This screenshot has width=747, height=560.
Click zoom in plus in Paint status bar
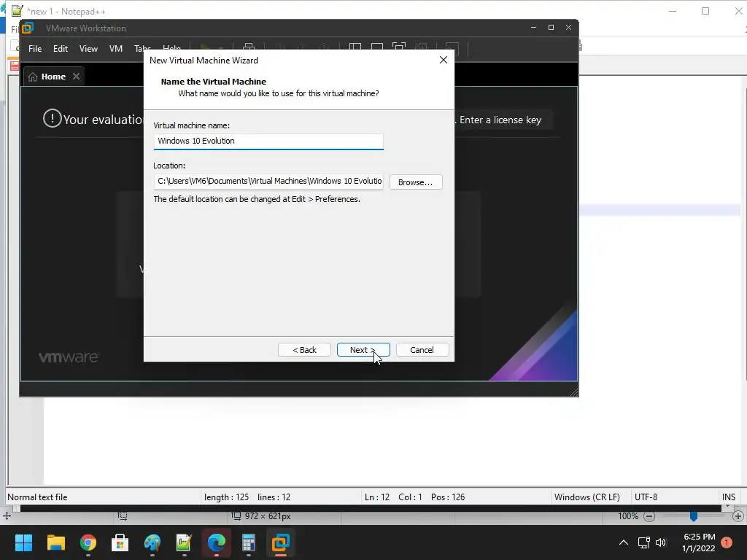[x=738, y=516]
